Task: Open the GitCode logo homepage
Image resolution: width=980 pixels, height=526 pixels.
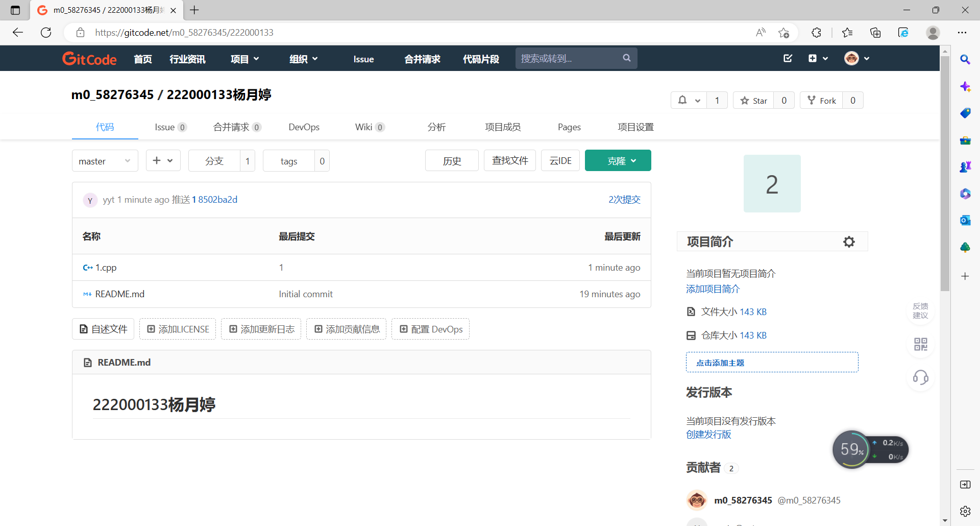Action: 89,59
